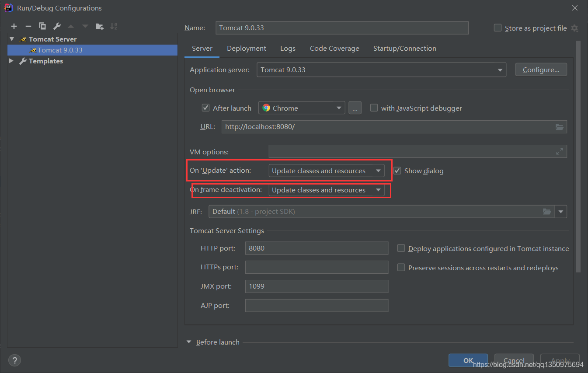The height and width of the screenshot is (373, 588).
Task: Switch to Server tab
Action: [x=202, y=49]
